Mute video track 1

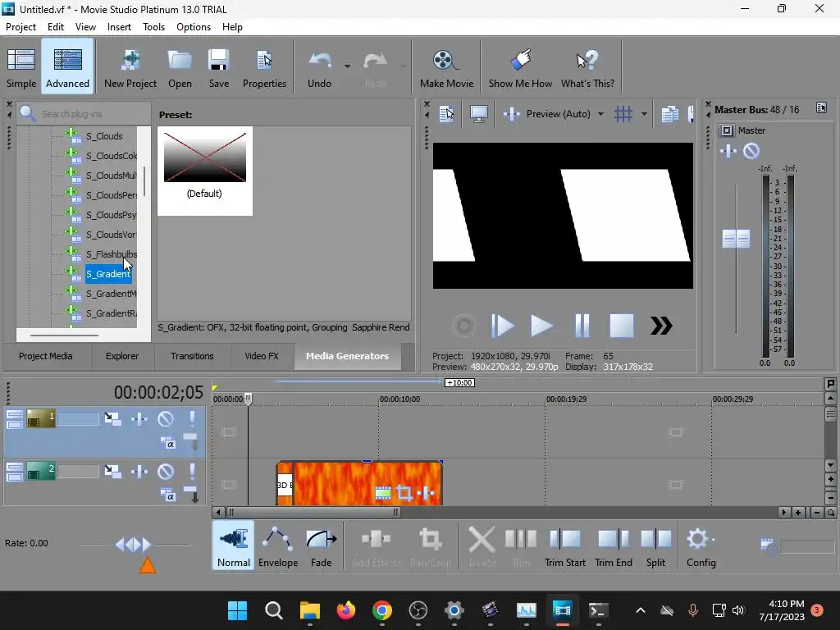pos(166,418)
